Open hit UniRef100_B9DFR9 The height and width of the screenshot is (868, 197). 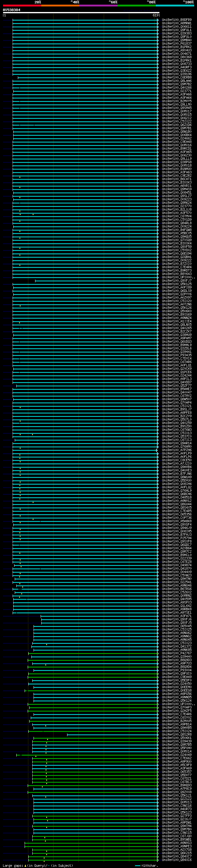click(x=176, y=20)
